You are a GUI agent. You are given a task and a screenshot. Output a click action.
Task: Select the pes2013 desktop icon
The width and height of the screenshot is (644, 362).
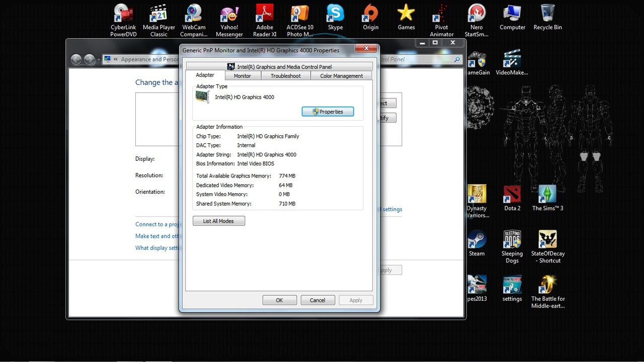pos(477,289)
